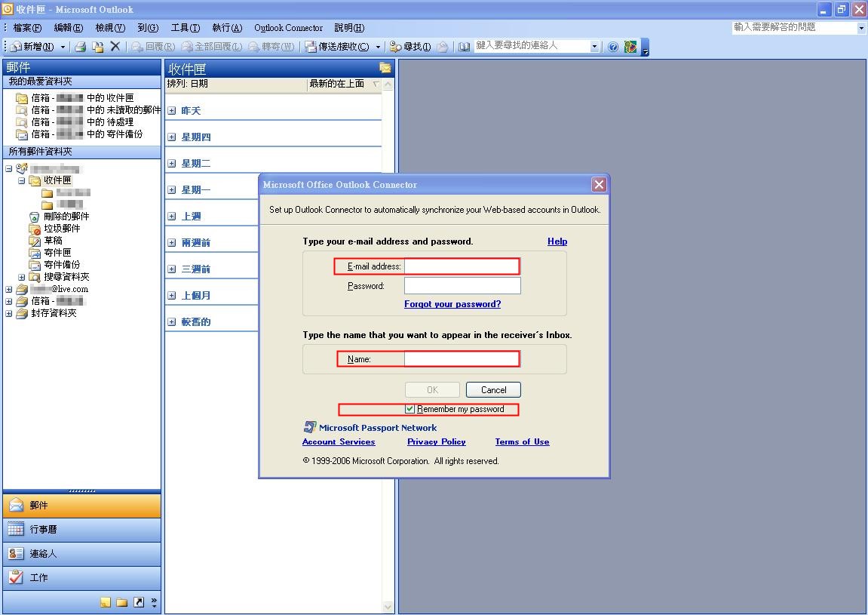
Task: Click the Find (尋找) toolbar button
Action: [410, 47]
